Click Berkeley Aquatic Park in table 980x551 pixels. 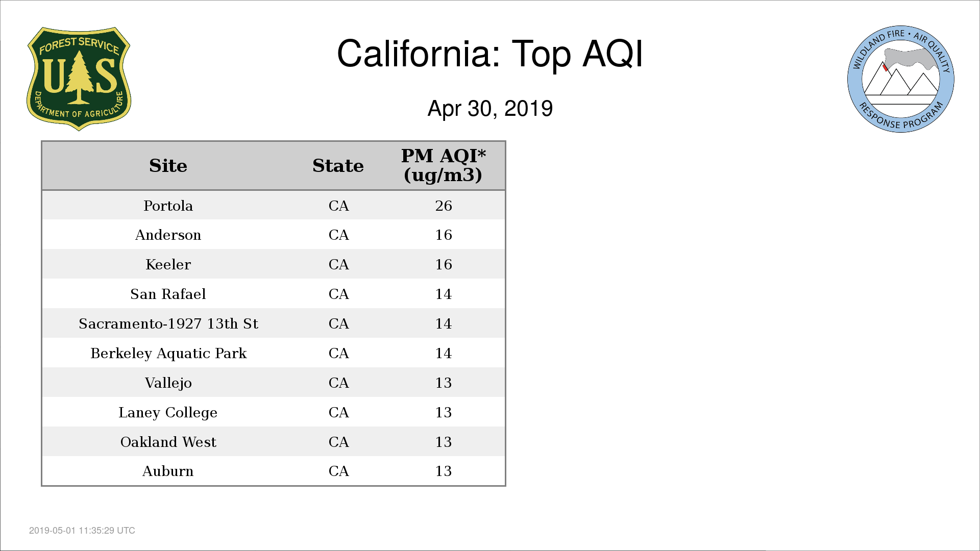(x=168, y=354)
